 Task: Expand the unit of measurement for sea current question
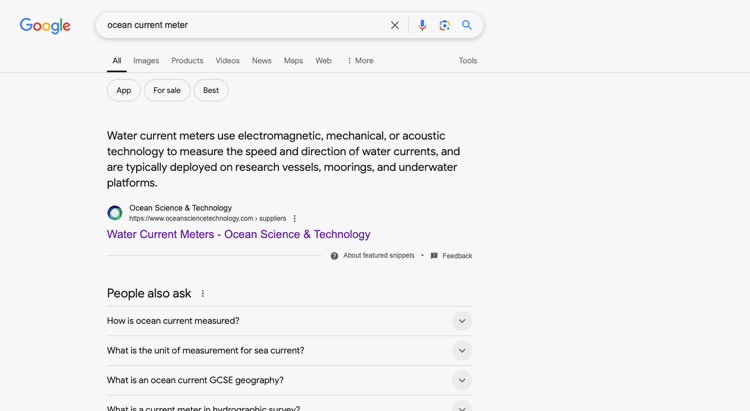click(x=289, y=351)
